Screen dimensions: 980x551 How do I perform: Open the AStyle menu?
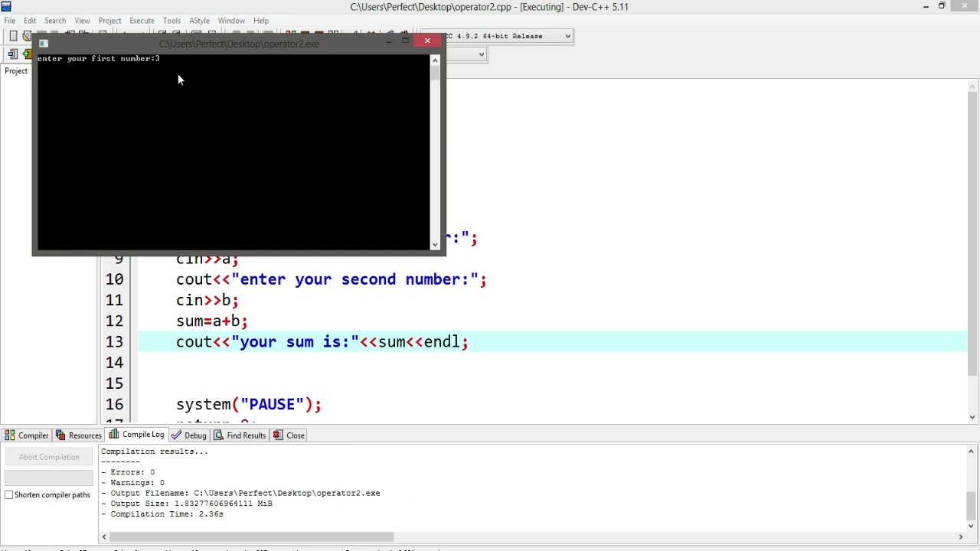click(x=199, y=21)
